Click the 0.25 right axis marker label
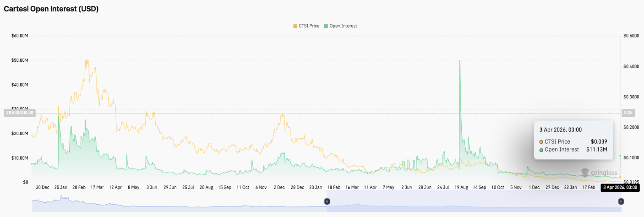Viewport: 644px width, 217px height. [x=628, y=113]
